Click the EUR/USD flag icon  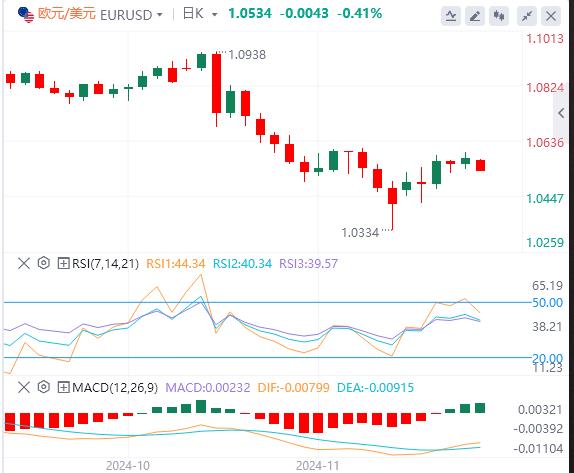point(26,15)
